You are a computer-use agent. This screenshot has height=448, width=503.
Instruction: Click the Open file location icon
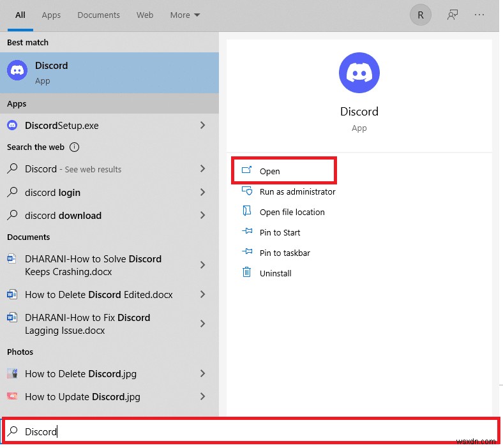pos(247,211)
